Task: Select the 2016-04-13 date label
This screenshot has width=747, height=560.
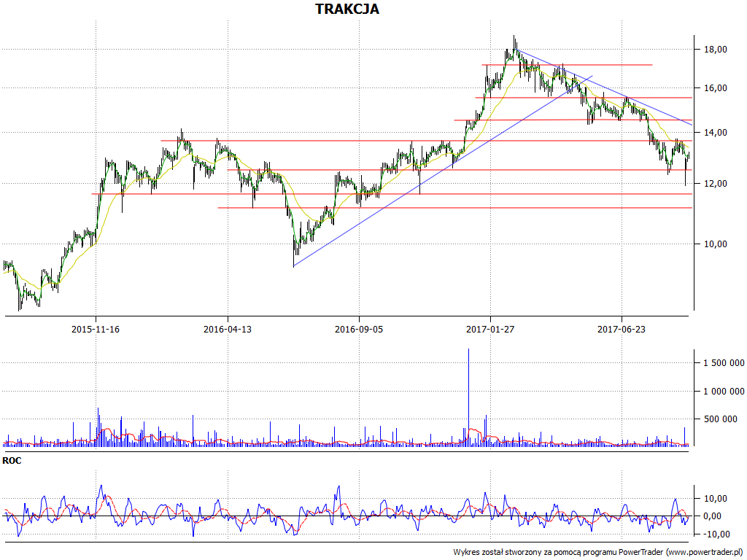Action: pos(228,329)
